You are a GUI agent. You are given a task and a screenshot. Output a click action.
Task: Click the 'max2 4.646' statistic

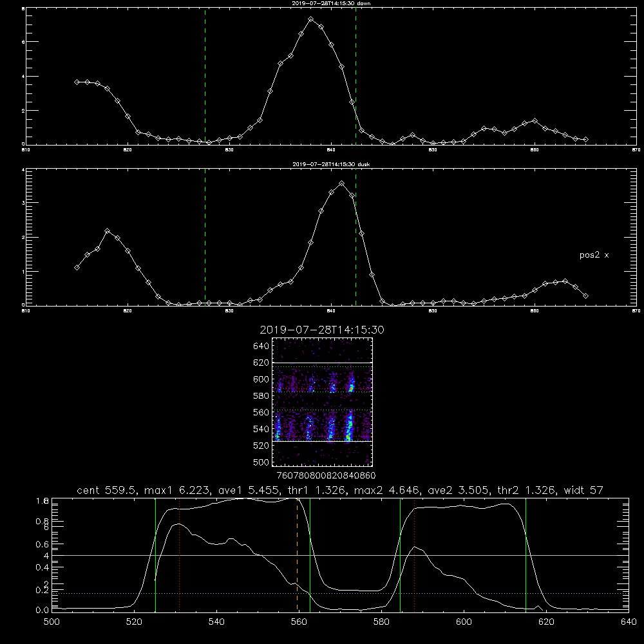(386, 490)
